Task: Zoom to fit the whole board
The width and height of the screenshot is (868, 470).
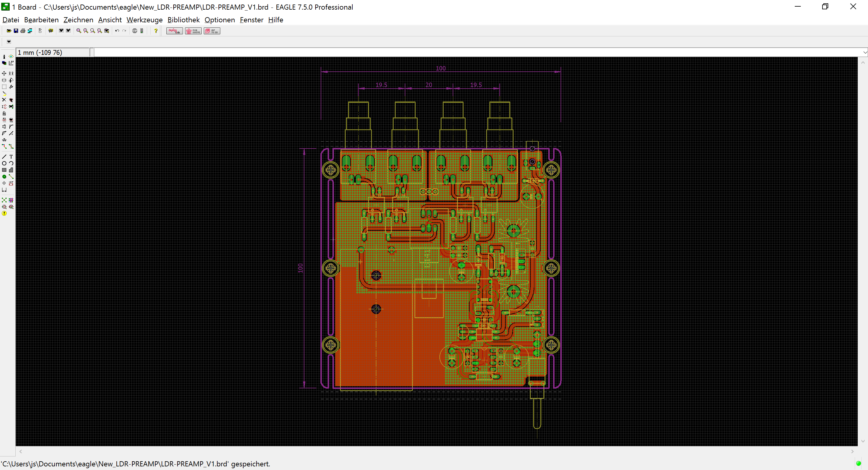Action: (78, 31)
